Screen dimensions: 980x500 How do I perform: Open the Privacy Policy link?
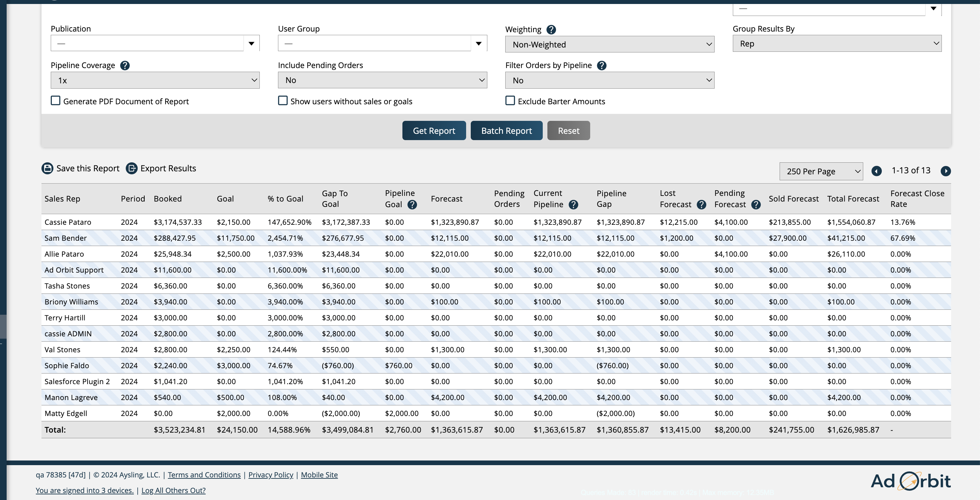(271, 474)
